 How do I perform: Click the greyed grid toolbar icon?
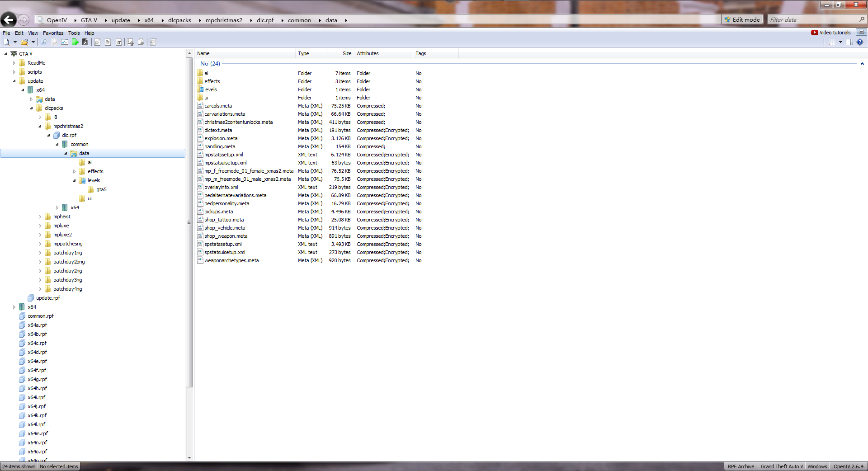54,42
